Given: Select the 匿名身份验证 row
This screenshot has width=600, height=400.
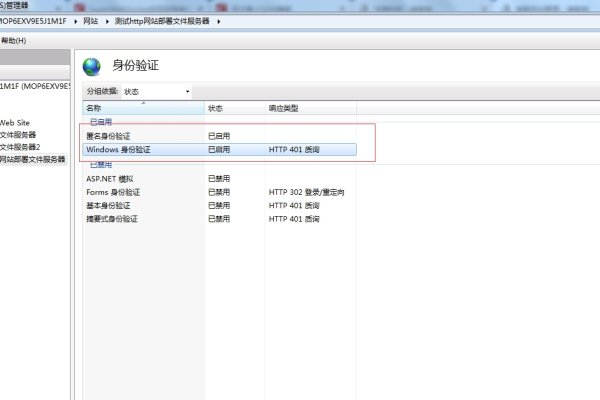Looking at the screenshot, I should click(108, 135).
